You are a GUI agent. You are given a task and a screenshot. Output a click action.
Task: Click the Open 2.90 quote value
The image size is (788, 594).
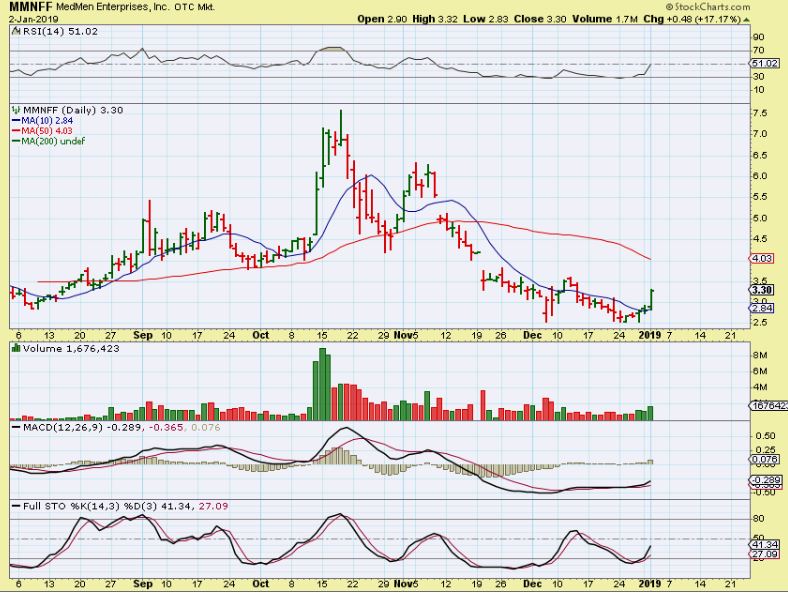tap(382, 19)
